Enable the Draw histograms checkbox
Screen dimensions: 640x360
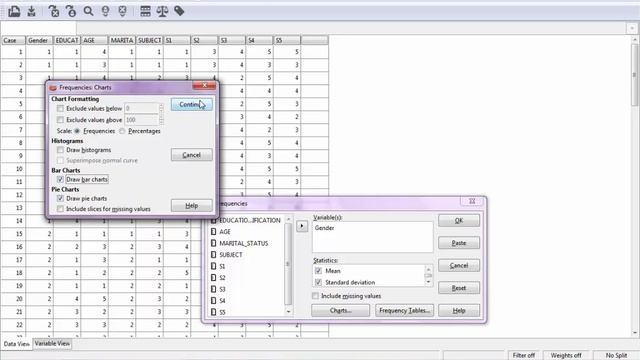[60, 150]
